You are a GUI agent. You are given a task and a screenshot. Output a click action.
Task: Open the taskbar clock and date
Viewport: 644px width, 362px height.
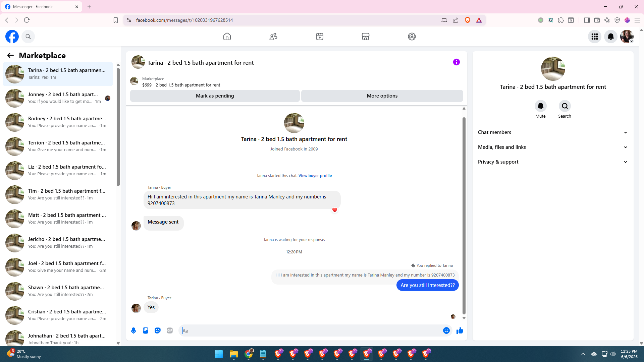tap(629, 354)
